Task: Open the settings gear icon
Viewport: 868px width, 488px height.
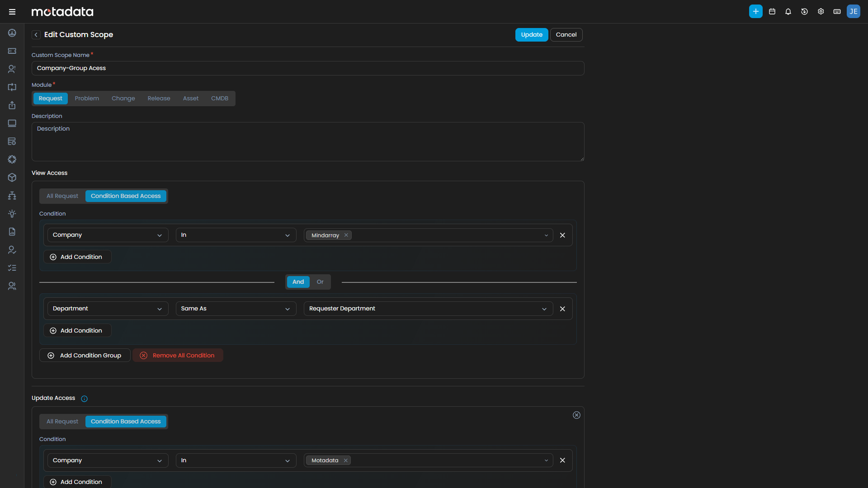Action: click(x=821, y=11)
